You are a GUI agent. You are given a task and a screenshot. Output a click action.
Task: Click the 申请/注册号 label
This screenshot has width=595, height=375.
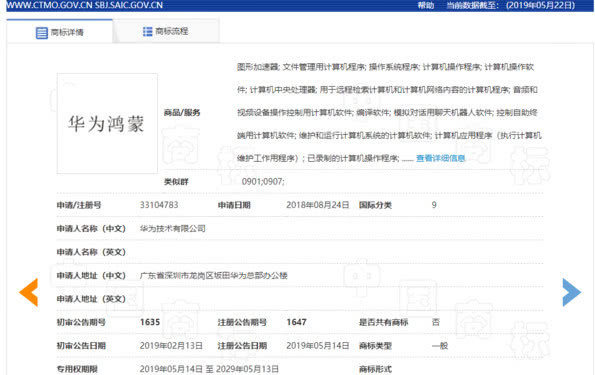point(79,205)
